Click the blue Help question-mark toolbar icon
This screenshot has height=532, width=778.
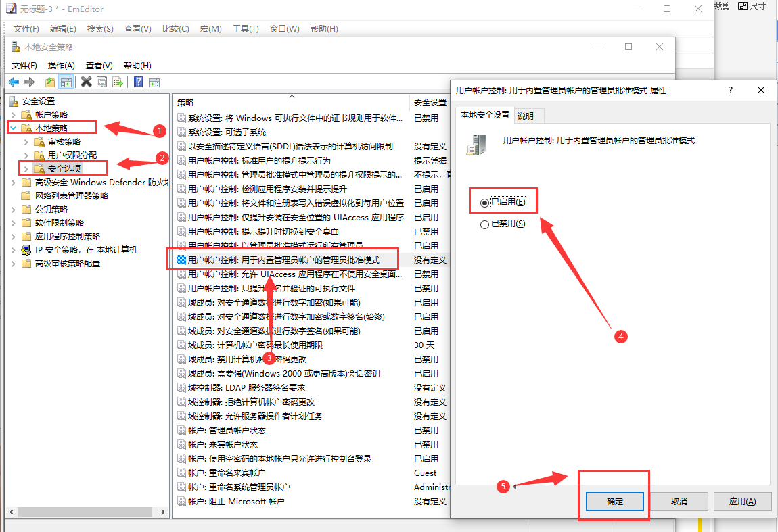click(139, 82)
